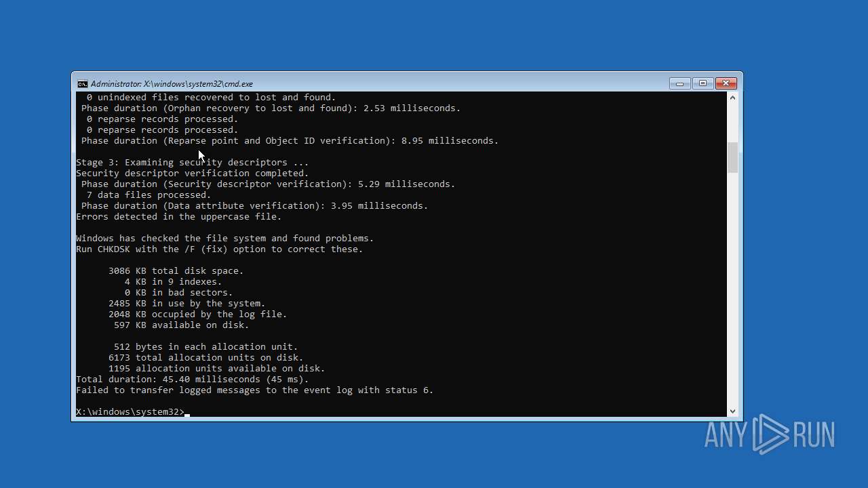Image resolution: width=868 pixels, height=488 pixels.
Task: Click '2485 KB in use by the system.'
Action: (x=187, y=304)
